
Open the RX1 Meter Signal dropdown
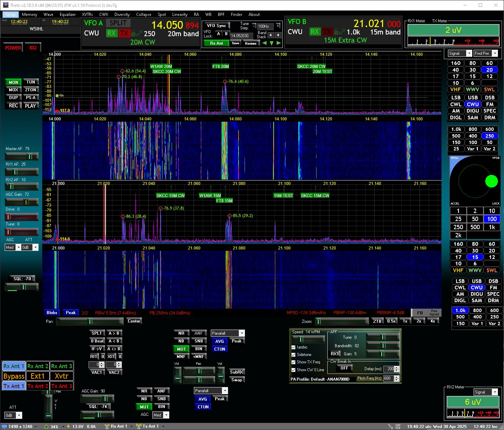coord(460,53)
